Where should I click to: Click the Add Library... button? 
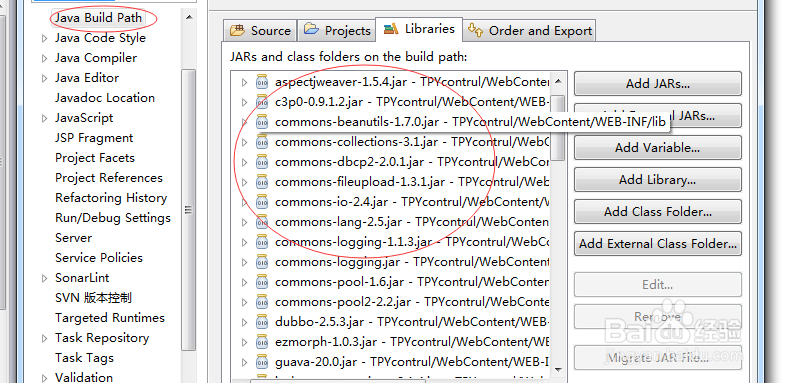pyautogui.click(x=658, y=179)
